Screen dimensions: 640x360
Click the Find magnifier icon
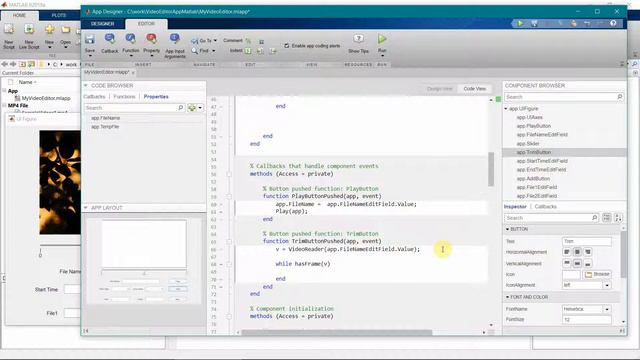coord(194,51)
